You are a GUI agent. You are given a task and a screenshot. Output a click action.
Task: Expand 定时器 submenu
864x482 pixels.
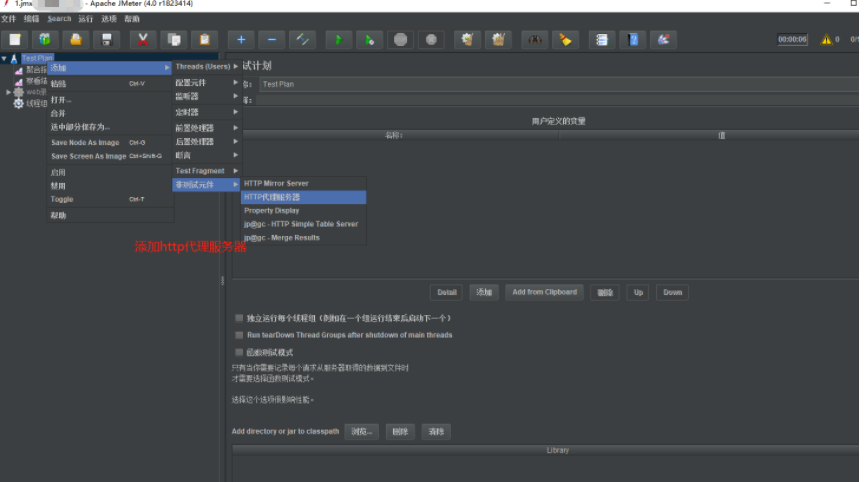pyautogui.click(x=207, y=112)
